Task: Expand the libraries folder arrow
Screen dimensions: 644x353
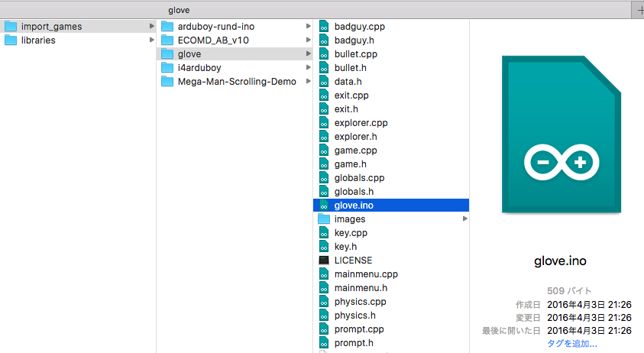Action: pos(151,40)
